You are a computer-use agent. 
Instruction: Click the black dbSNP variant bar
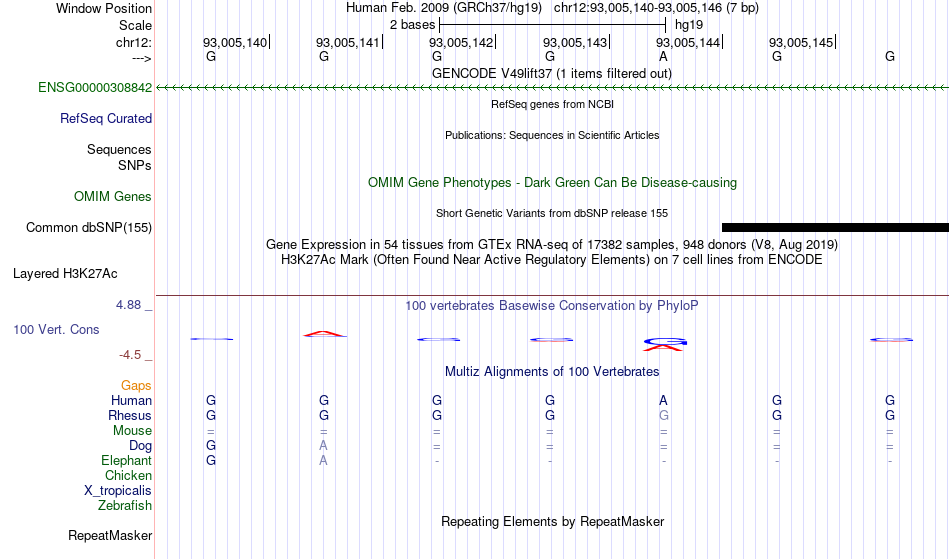tap(835, 228)
